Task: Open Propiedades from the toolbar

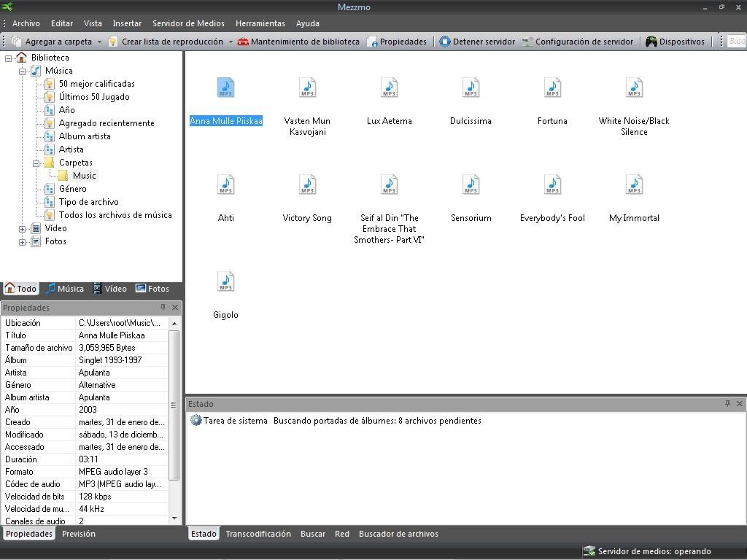Action: (397, 42)
